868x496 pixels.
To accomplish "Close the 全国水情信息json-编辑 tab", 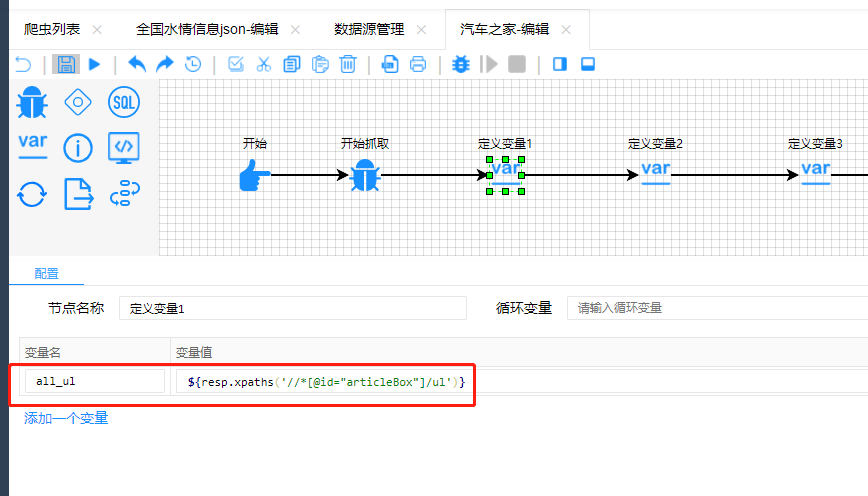I will pyautogui.click(x=296, y=30).
